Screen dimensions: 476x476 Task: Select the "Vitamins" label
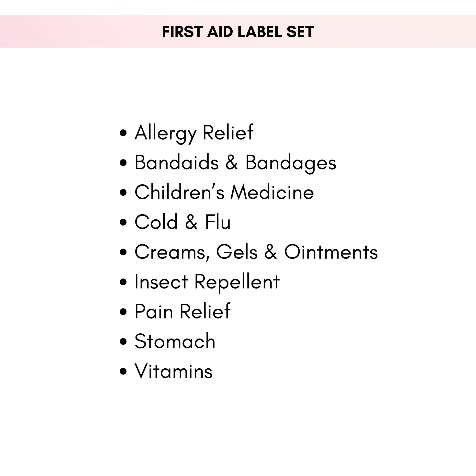tap(173, 371)
